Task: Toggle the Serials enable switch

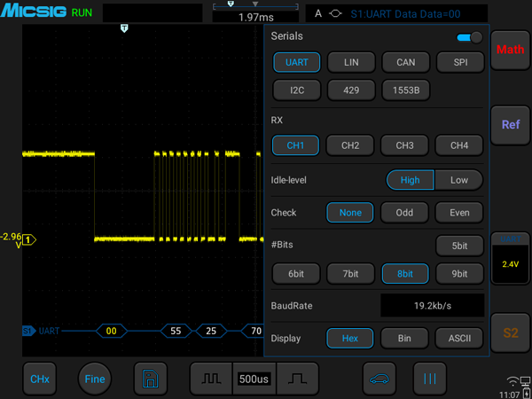Action: click(x=470, y=37)
